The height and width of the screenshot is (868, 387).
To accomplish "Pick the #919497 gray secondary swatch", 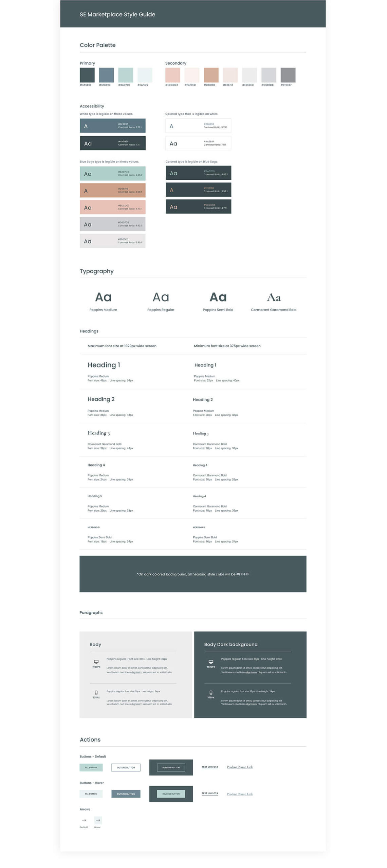I will point(288,75).
